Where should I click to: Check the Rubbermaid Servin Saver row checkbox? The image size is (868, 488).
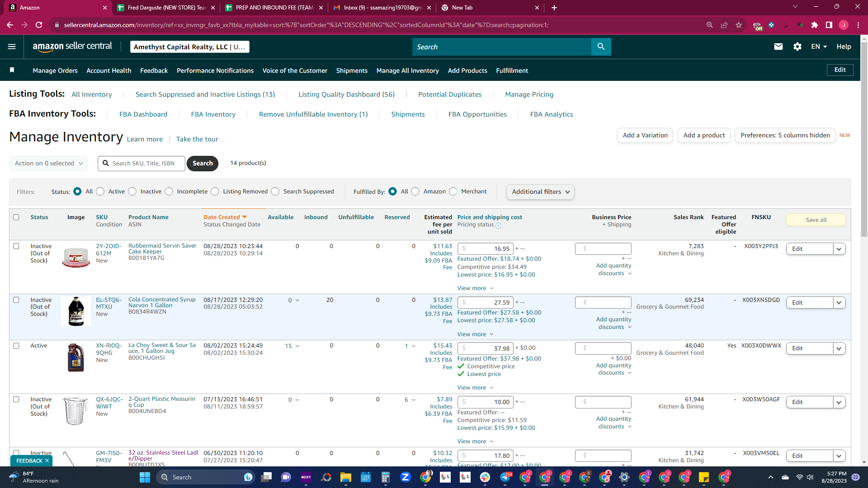(16, 246)
